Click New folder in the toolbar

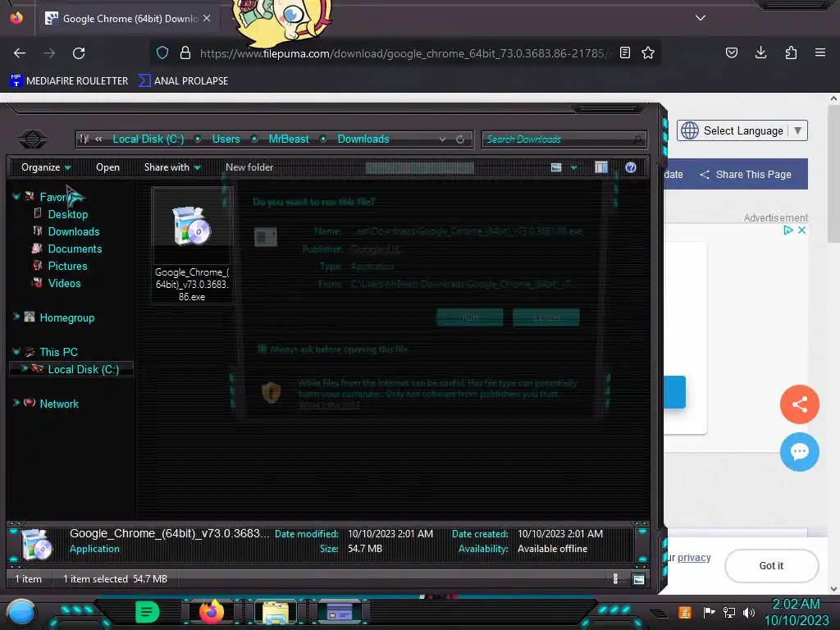[249, 167]
